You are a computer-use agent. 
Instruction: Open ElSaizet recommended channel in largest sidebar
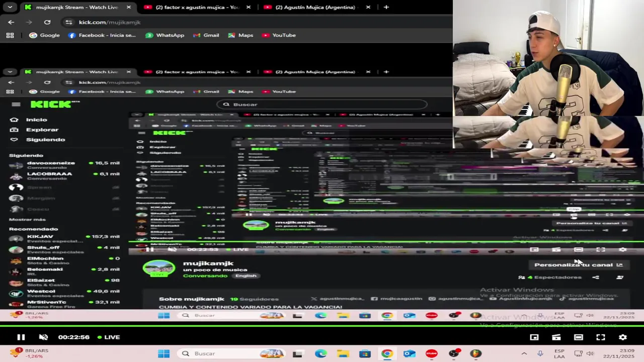64,282
